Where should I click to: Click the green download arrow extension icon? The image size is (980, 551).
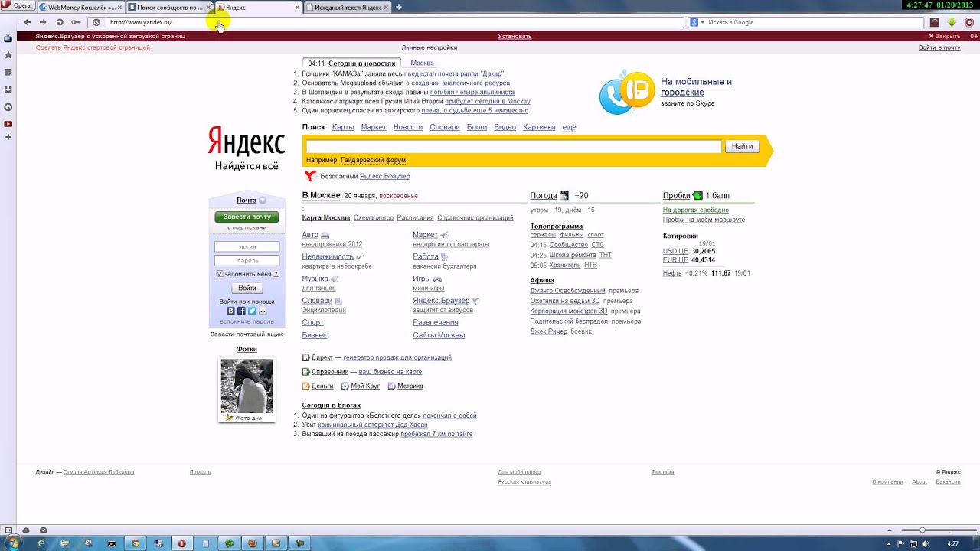[952, 22]
